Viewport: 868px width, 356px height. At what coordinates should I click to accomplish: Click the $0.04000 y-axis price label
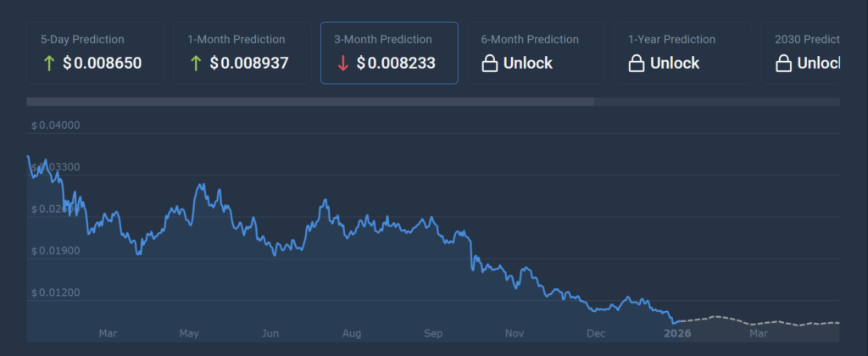56,125
